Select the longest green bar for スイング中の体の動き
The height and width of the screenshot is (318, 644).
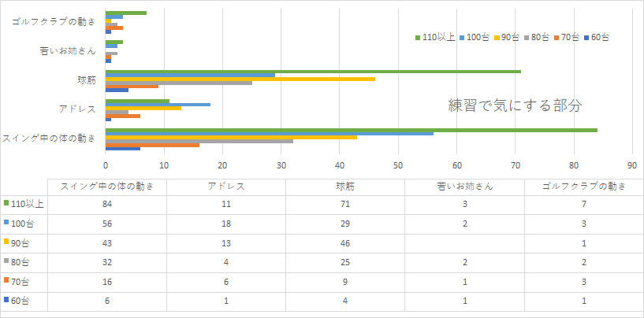[352, 130]
